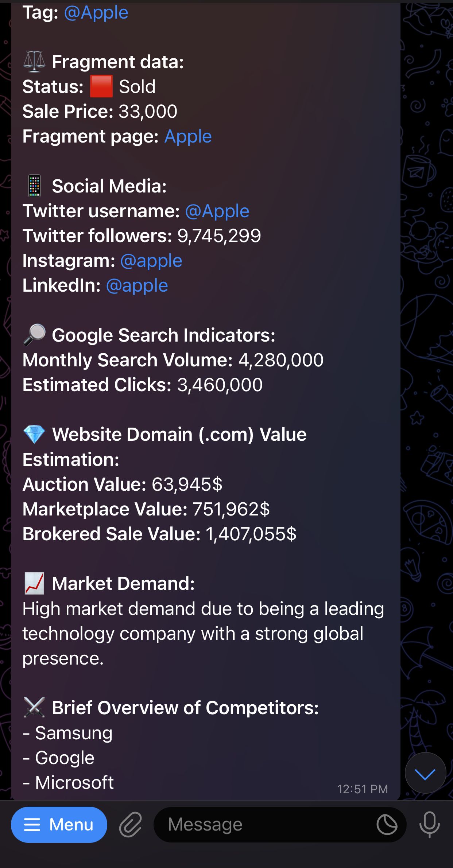Open the Apple fragment page link
453x868 pixels.
pyautogui.click(x=188, y=136)
